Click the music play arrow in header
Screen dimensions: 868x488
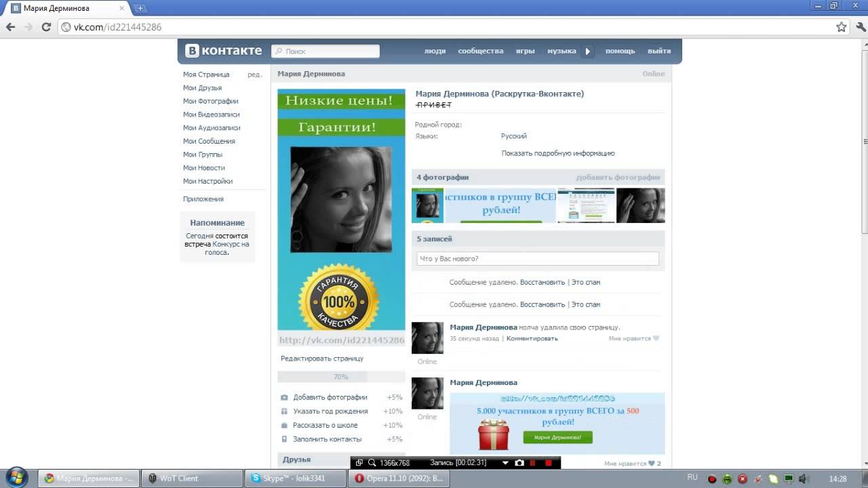point(587,51)
